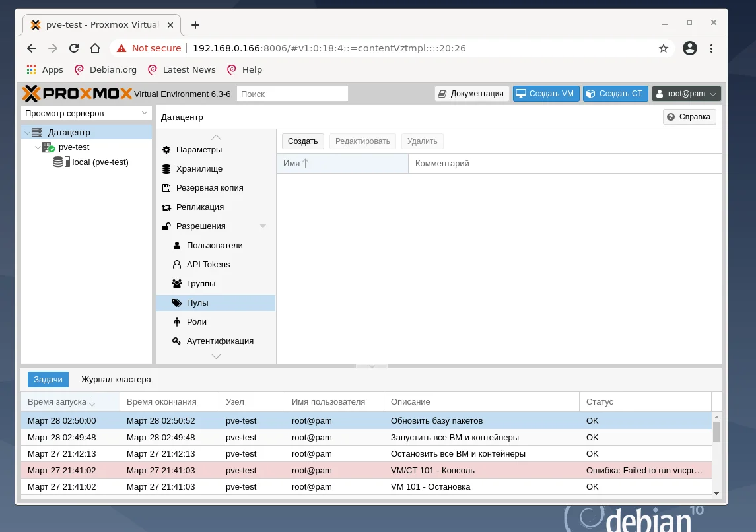Collapse the pve-test node in tree
The width and height of the screenshot is (756, 532).
[38, 147]
